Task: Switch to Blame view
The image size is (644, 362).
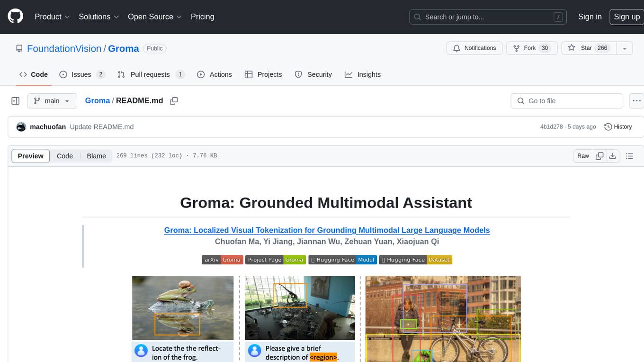Action: coord(96,156)
